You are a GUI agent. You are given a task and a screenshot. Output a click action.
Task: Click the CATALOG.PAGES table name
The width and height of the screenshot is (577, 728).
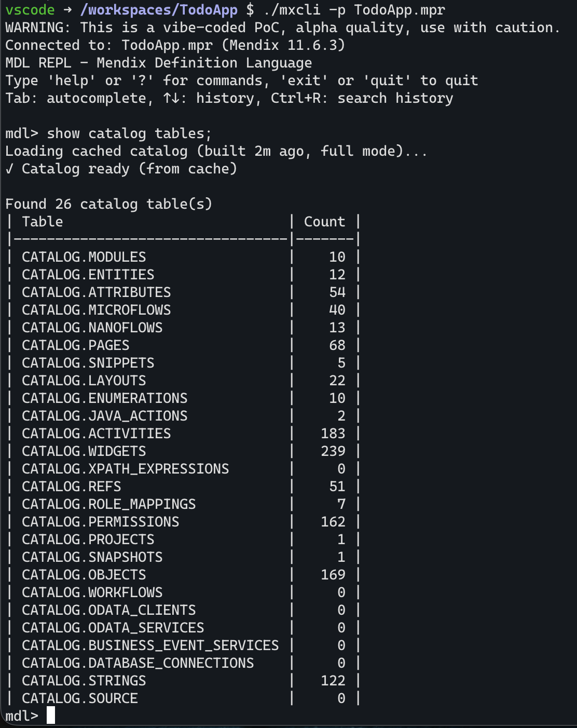[x=76, y=345]
